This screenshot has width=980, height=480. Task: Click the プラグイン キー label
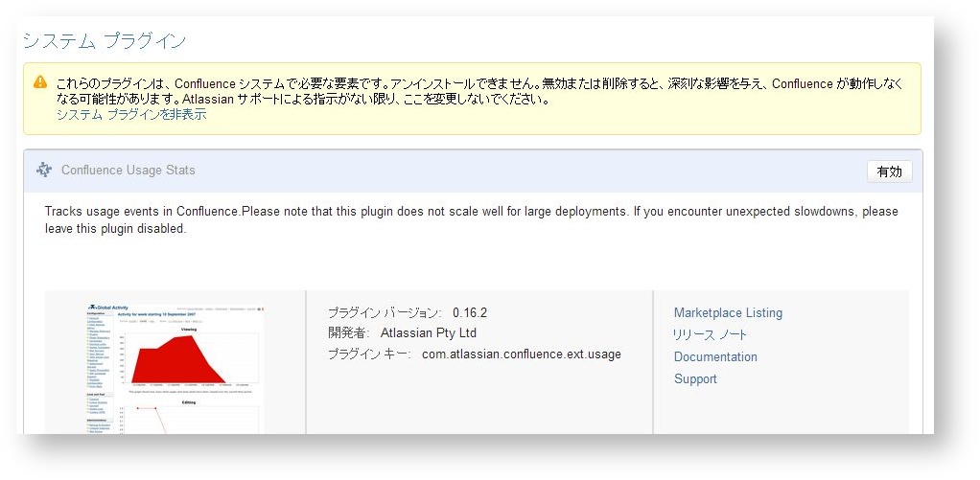click(369, 354)
